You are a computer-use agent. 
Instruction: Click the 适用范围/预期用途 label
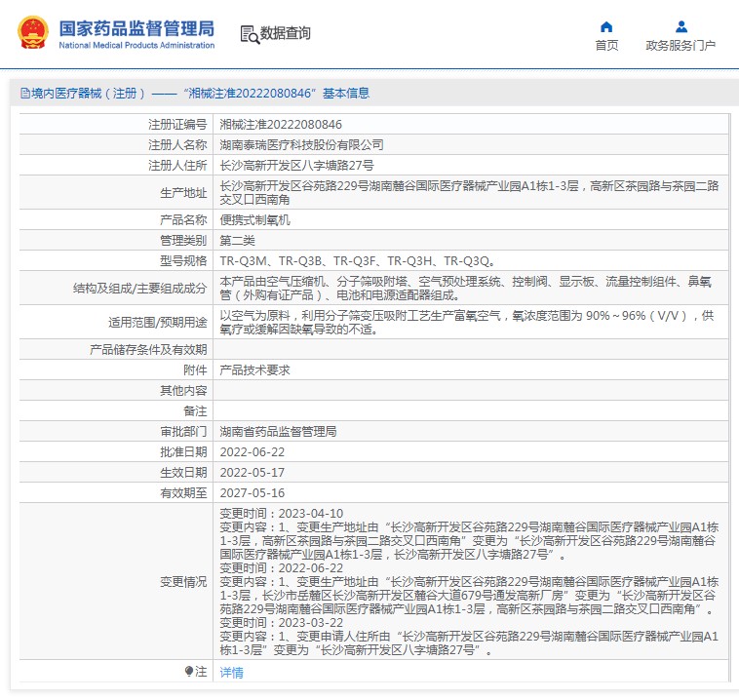click(x=157, y=323)
